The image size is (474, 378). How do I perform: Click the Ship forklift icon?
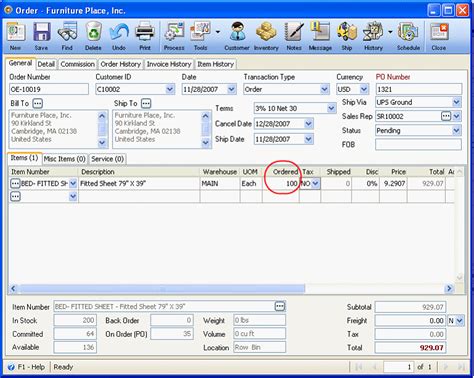347,36
